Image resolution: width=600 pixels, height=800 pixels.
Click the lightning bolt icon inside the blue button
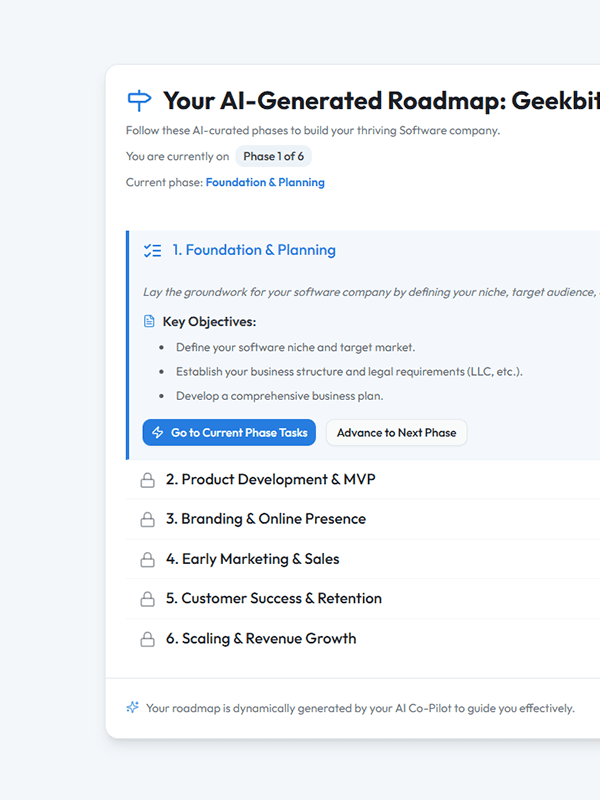[x=158, y=432]
